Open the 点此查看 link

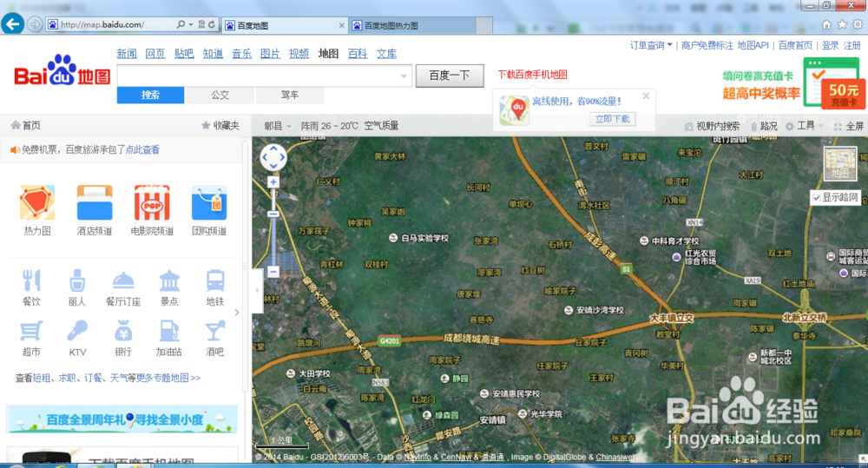click(143, 149)
